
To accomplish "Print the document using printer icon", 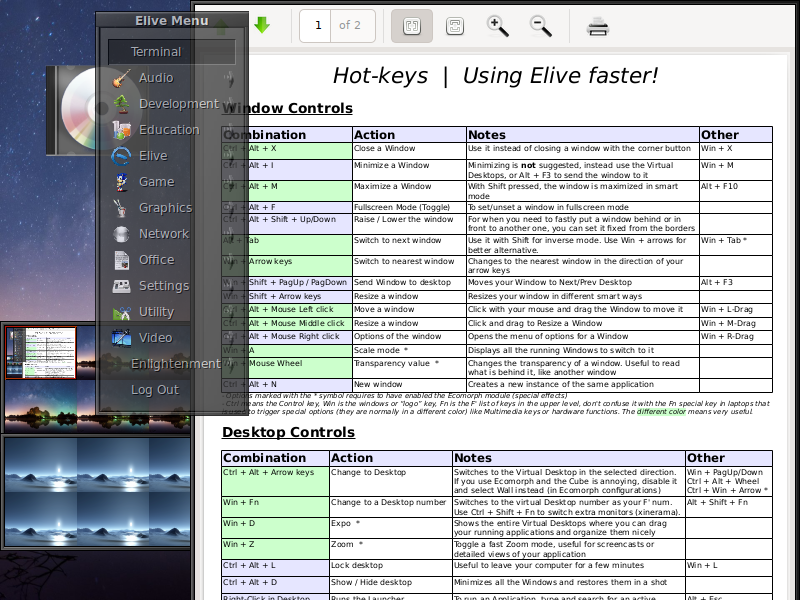I will 597,27.
